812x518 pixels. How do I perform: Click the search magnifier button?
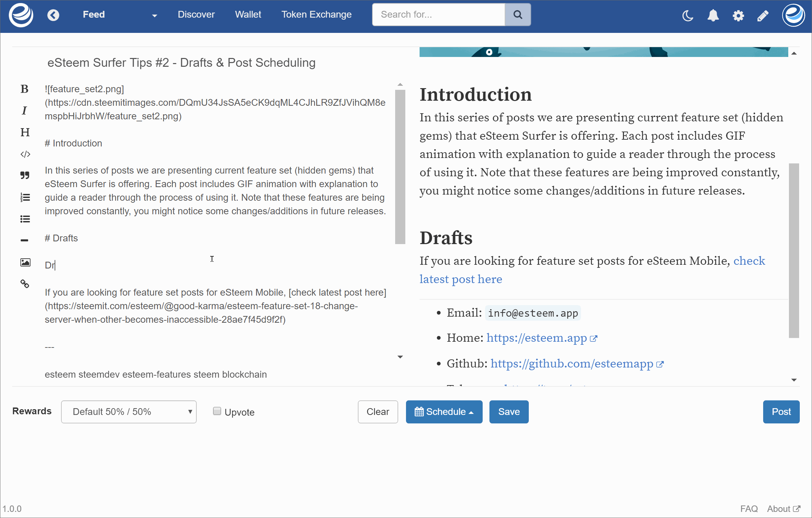pos(518,15)
